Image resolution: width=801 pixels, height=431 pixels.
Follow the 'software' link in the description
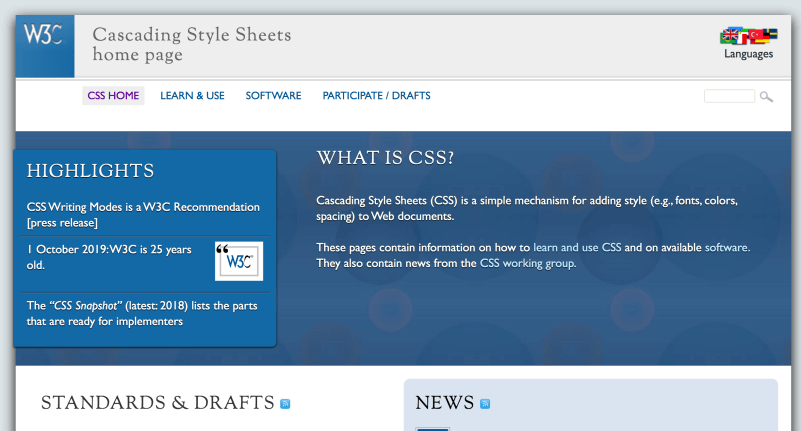pyautogui.click(x=726, y=248)
